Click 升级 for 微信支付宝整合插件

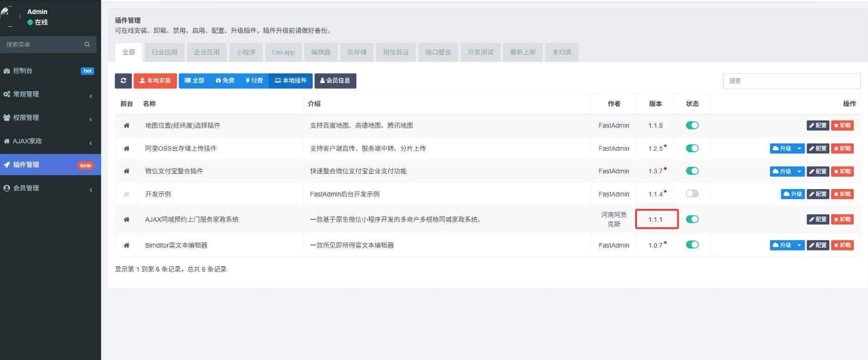782,172
